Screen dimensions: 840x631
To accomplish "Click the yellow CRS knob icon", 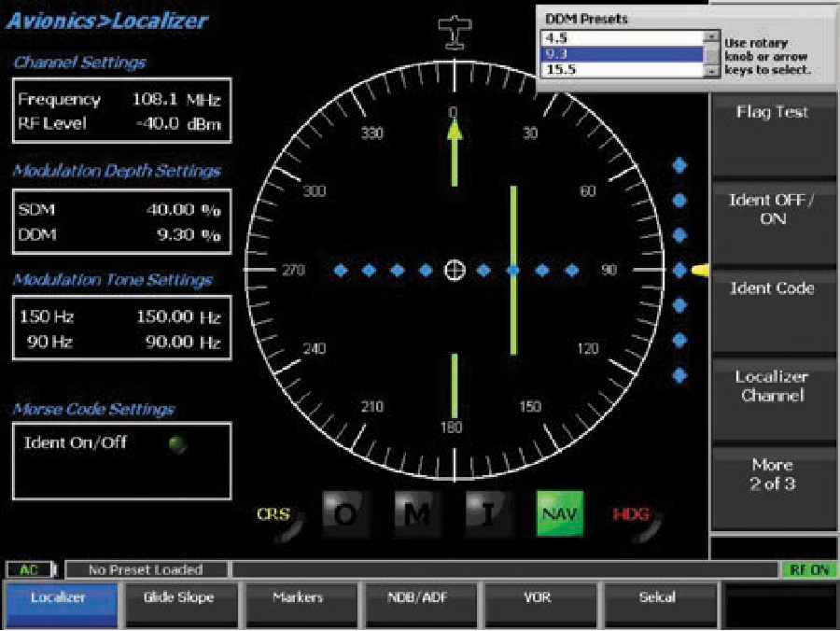I will point(276,516).
